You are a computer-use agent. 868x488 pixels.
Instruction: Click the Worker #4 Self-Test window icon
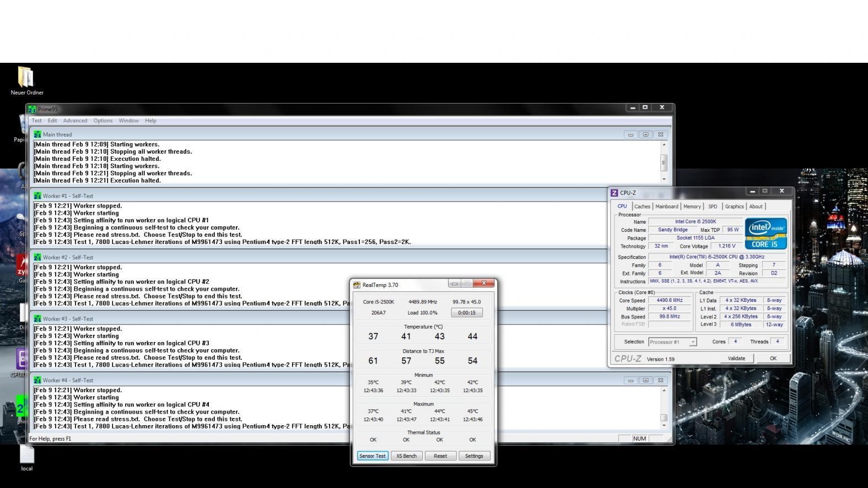click(37, 380)
